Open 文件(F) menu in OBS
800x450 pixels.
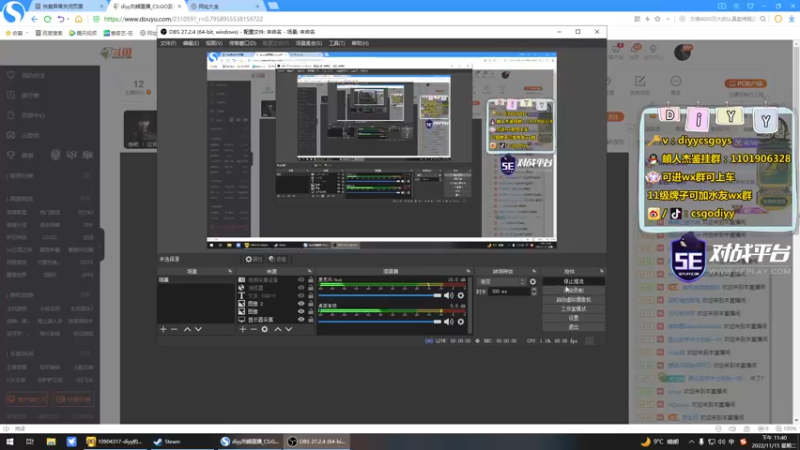tap(168, 43)
